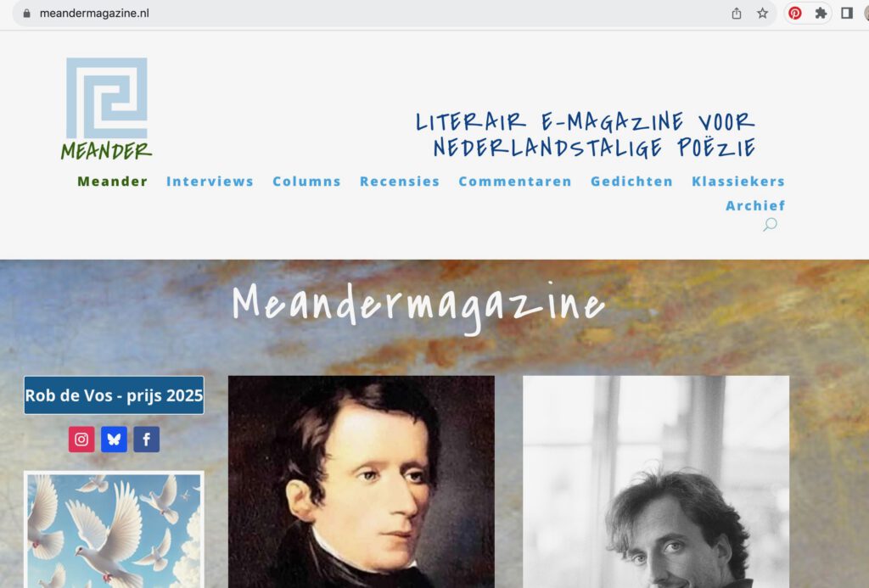Click the share page icon in address bar
The width and height of the screenshot is (869, 588).
[737, 14]
